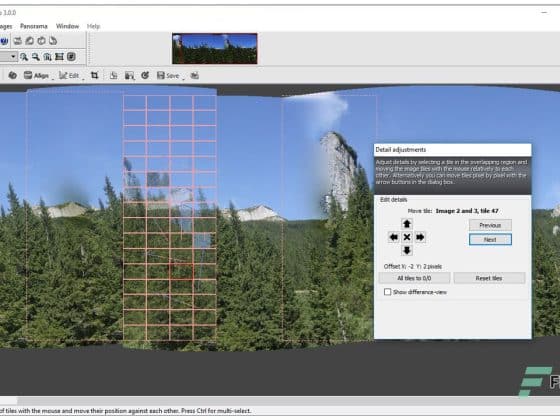Move tile right with the right arrow
This screenshot has height=420, width=560.
[420, 237]
